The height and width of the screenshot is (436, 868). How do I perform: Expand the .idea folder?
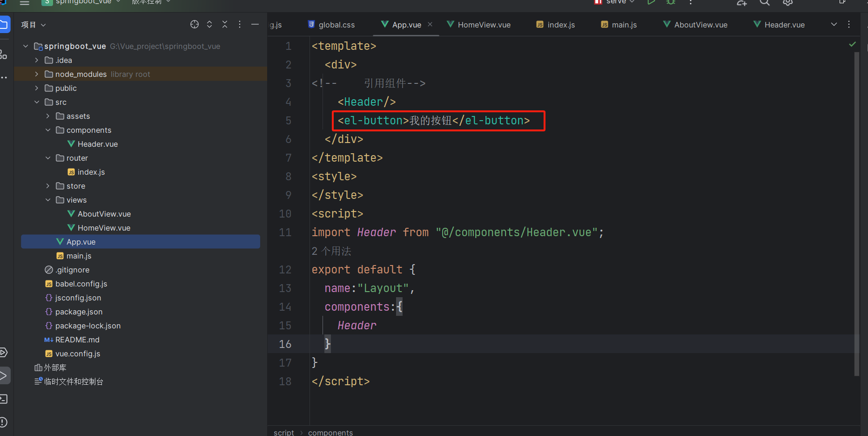click(37, 60)
